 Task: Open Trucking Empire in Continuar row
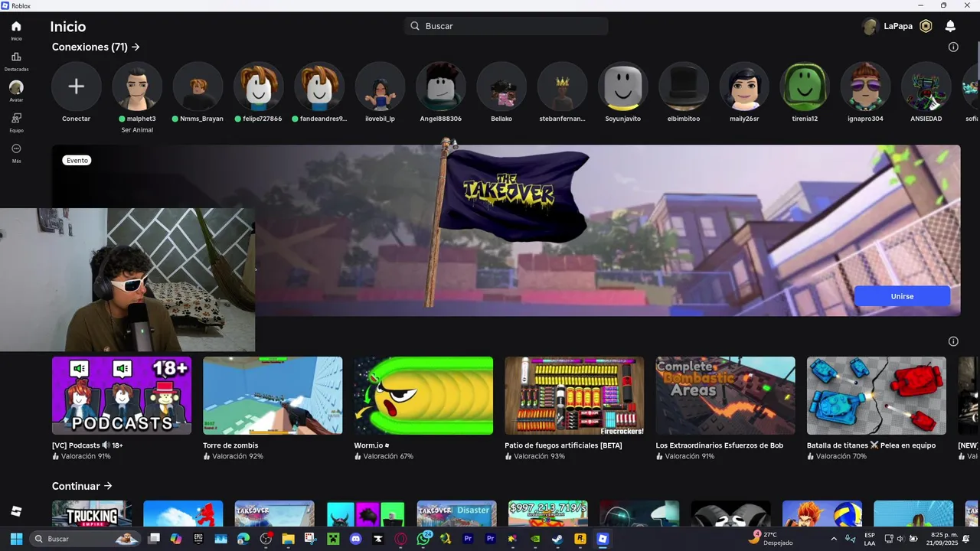(92, 514)
